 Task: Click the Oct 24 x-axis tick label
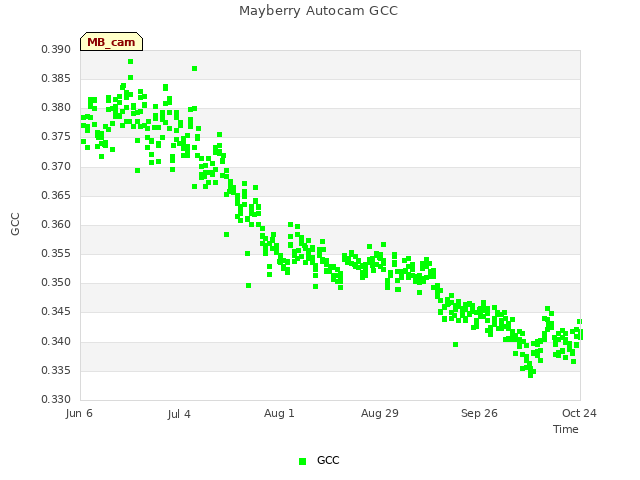click(x=579, y=413)
